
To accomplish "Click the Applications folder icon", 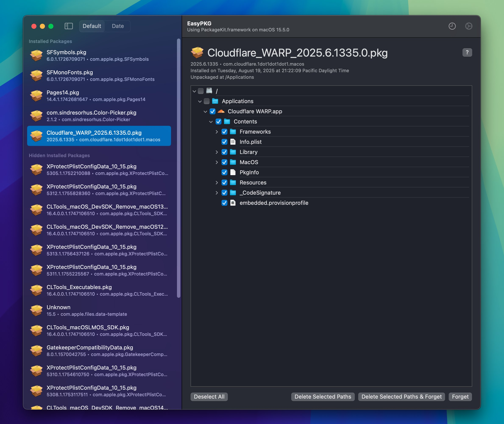I will point(215,101).
